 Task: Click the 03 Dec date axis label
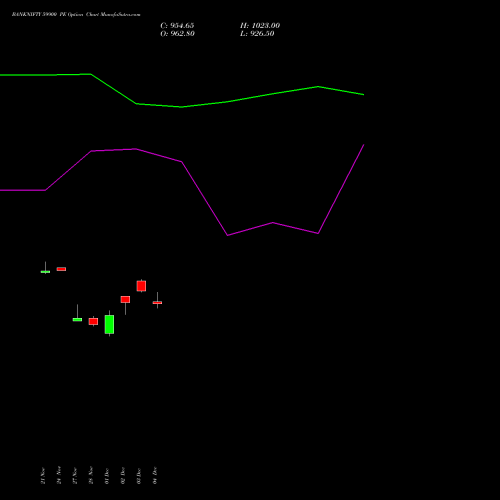click(x=139, y=476)
